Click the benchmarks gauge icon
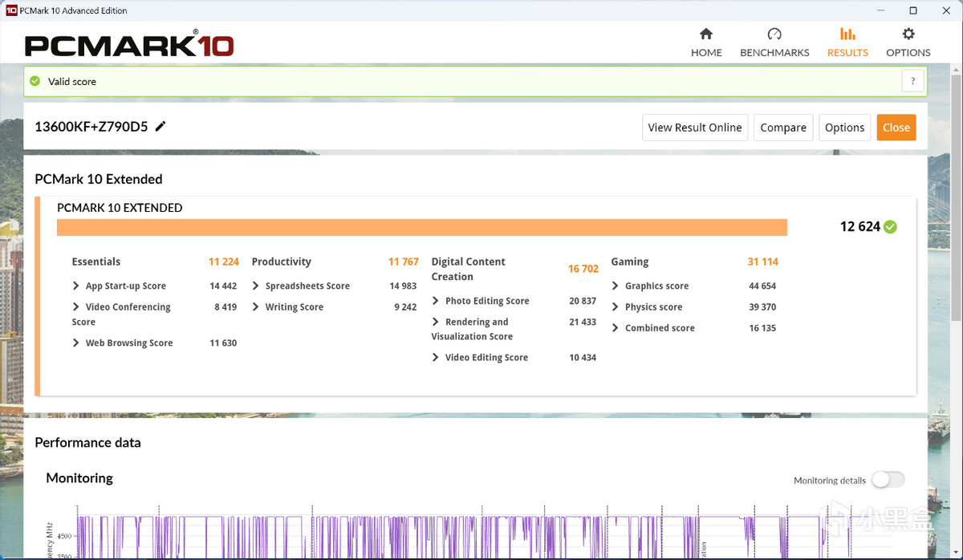963x560 pixels. point(774,34)
